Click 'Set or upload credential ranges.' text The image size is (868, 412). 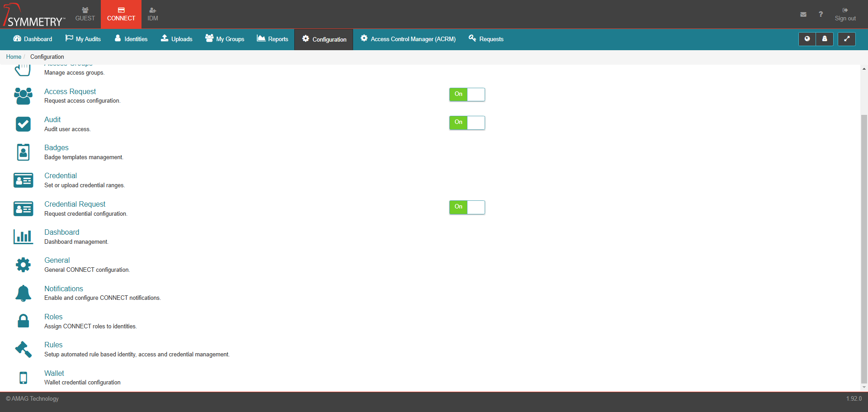point(85,185)
